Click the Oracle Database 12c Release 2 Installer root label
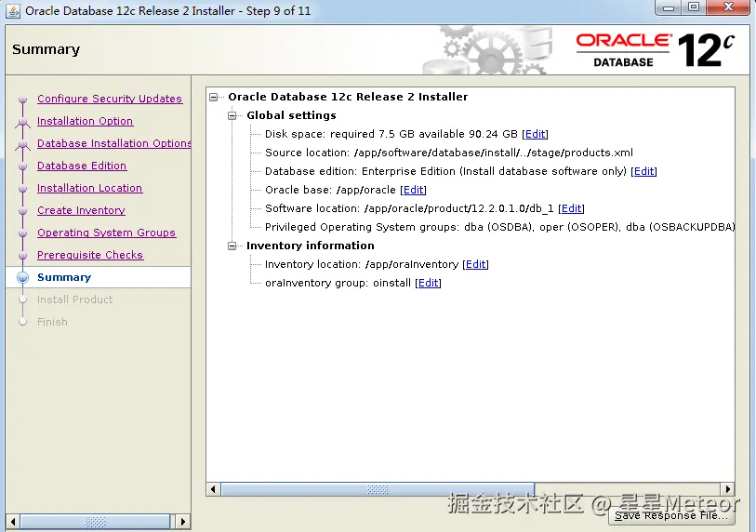756x532 pixels. 348,97
